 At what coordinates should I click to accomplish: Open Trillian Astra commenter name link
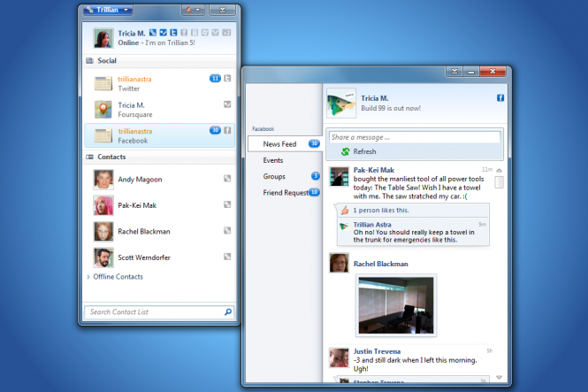point(372,225)
